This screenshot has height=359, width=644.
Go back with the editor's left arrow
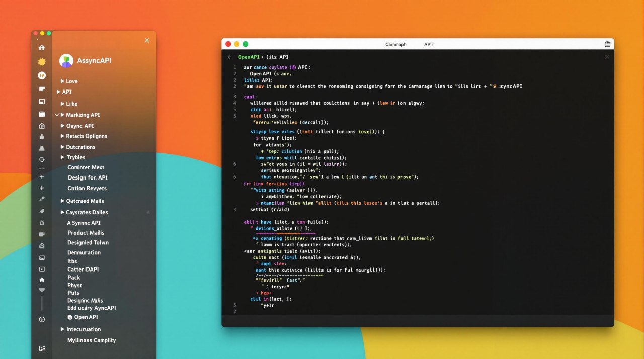coord(230,57)
